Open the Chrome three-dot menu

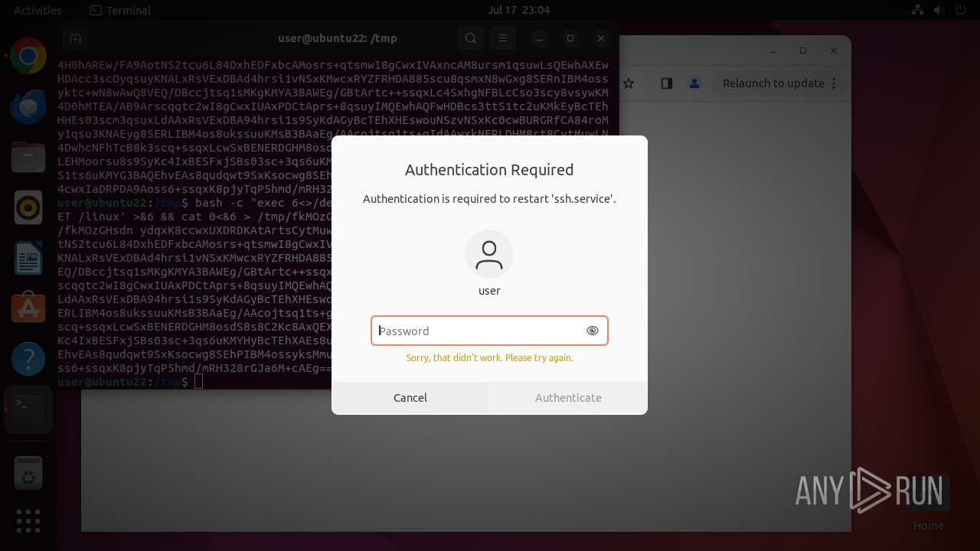[834, 83]
